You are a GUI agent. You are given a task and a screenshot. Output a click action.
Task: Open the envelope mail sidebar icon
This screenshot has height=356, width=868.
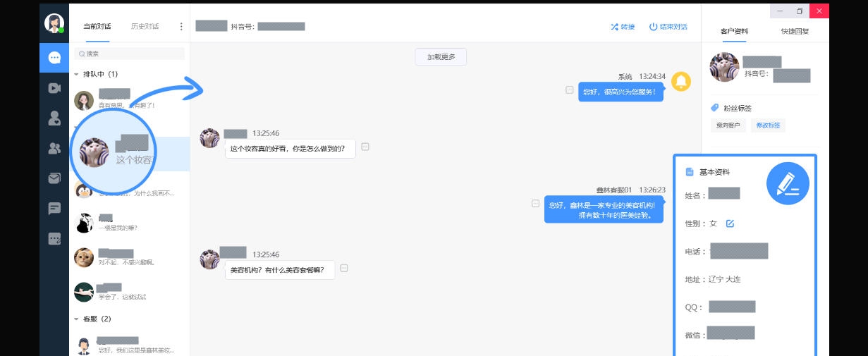pos(54,178)
